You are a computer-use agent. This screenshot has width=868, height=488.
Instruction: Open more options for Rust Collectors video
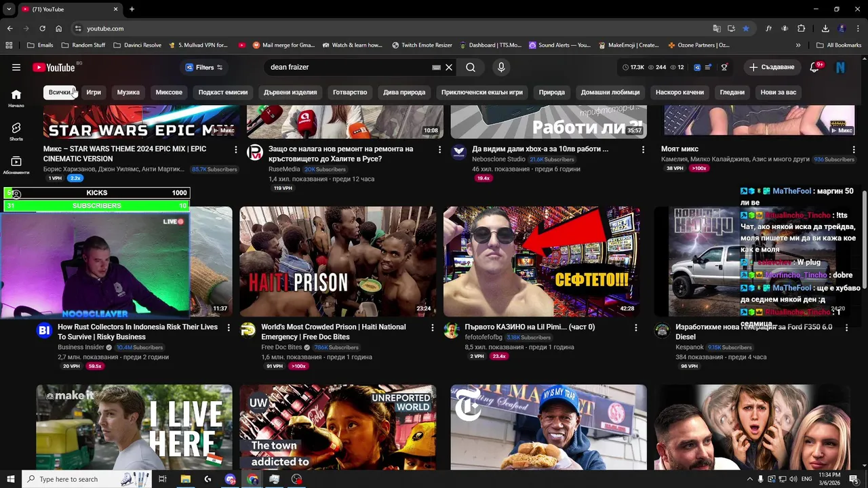[229, 327]
